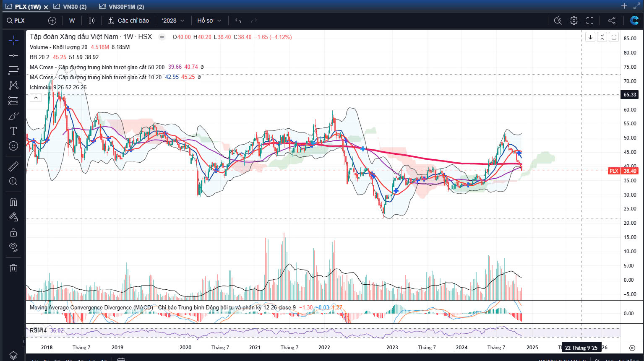Screen dimensions: 644x361
Task: Select the RSI 14 indicator legend
Action: [x=38, y=330]
